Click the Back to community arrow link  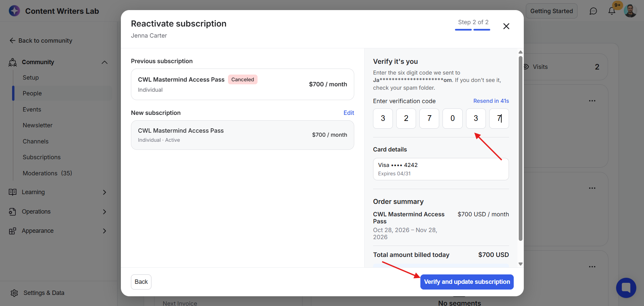click(41, 41)
